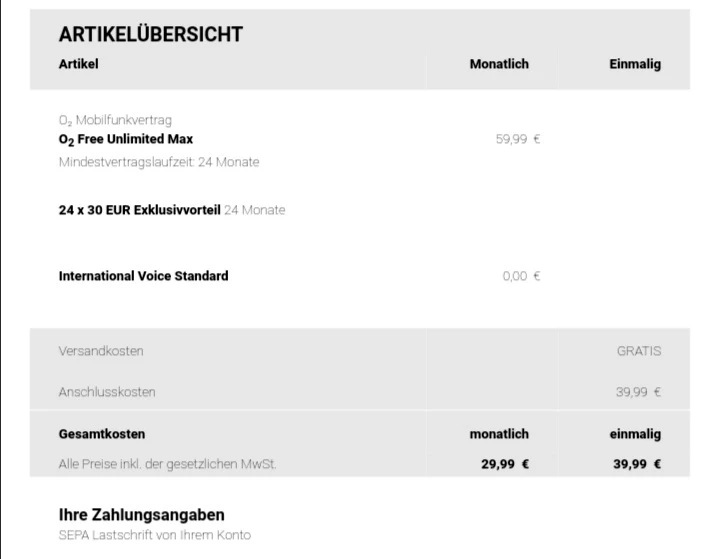Click the 0,00 € price value
This screenshot has width=720, height=559.
tap(521, 276)
